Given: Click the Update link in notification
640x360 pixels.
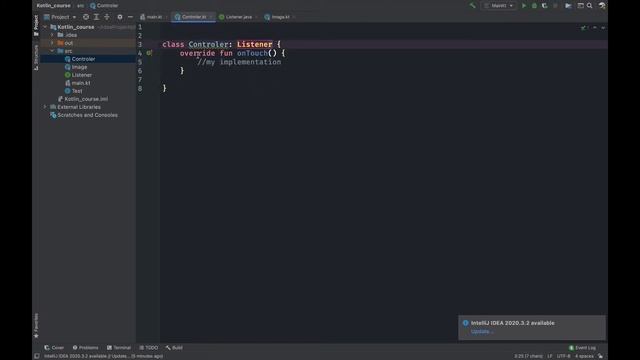Looking at the screenshot, I should 482,331.
